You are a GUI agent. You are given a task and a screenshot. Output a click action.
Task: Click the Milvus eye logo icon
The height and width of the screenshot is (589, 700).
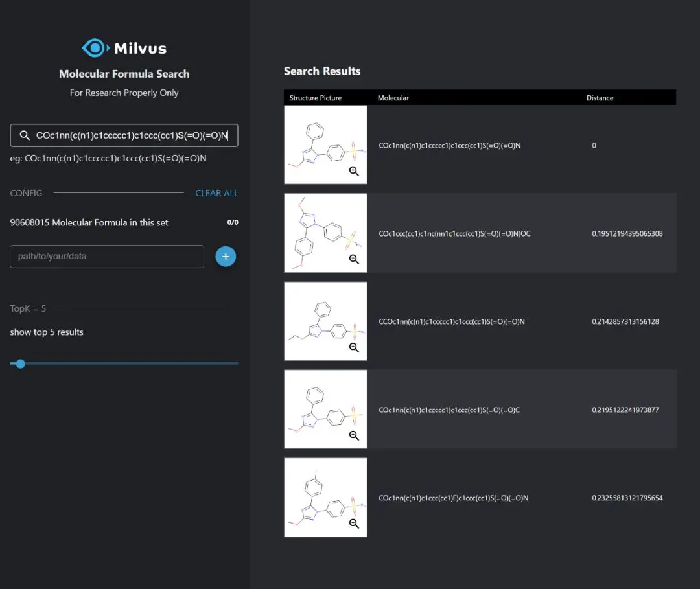point(95,48)
